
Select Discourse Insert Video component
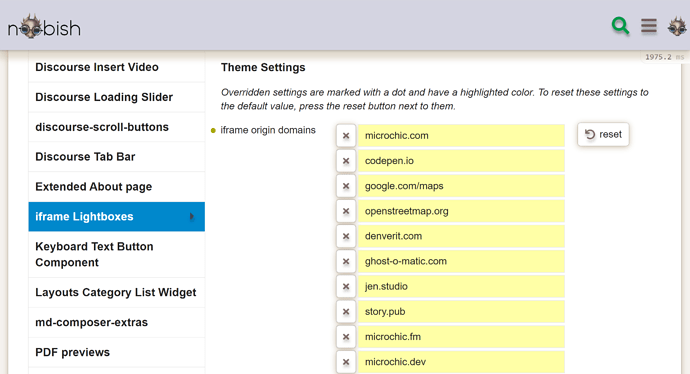tap(117, 67)
